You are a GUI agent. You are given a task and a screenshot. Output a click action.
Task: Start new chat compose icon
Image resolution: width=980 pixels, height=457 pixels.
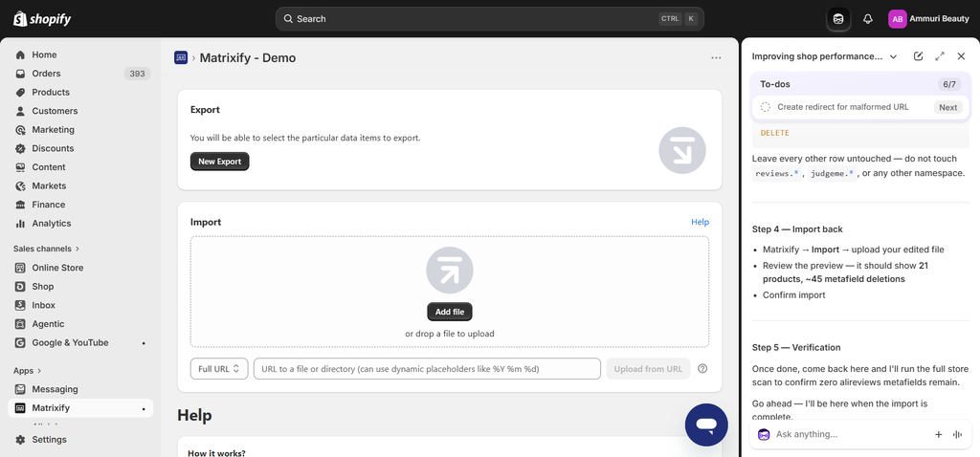click(918, 56)
